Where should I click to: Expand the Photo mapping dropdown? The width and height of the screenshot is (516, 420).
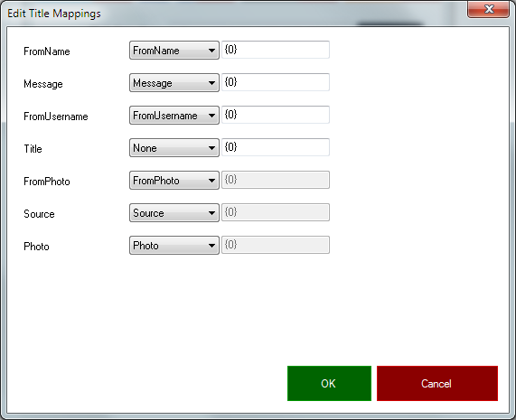174,246
